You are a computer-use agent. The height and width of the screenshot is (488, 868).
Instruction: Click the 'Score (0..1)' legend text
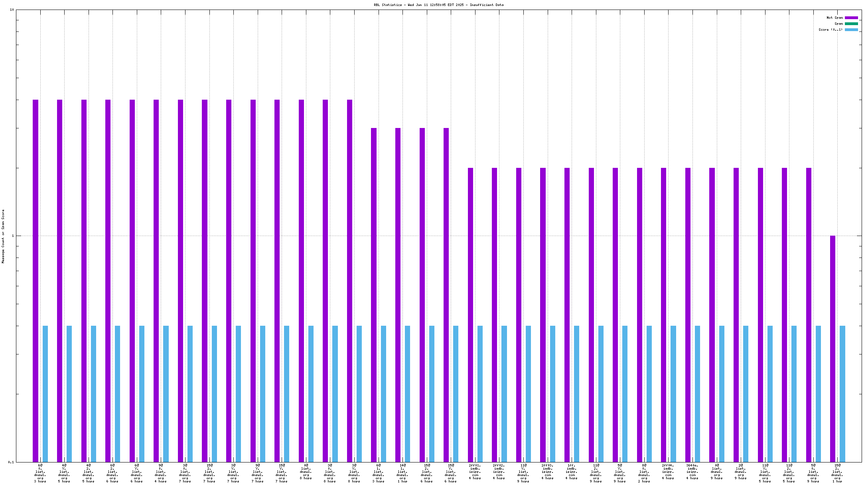tap(831, 30)
